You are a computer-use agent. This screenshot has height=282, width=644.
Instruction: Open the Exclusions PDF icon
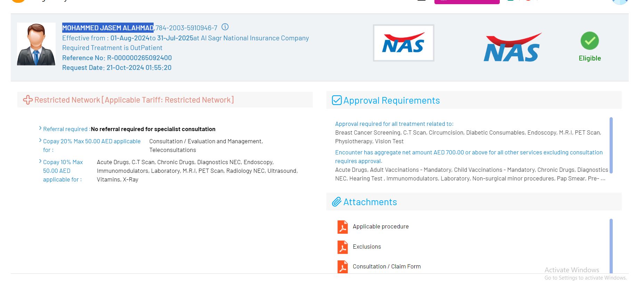click(343, 247)
